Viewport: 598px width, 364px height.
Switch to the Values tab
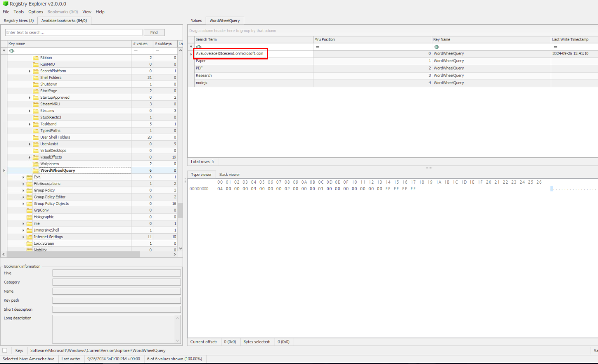coord(196,20)
